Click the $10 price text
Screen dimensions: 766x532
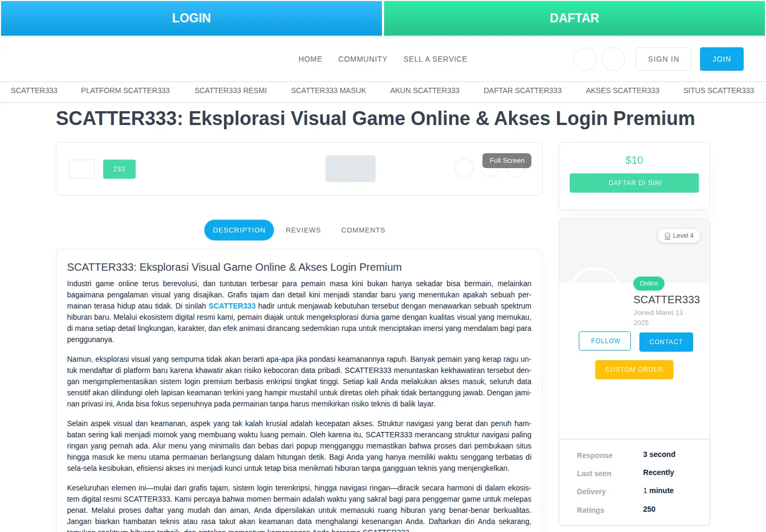(x=634, y=160)
